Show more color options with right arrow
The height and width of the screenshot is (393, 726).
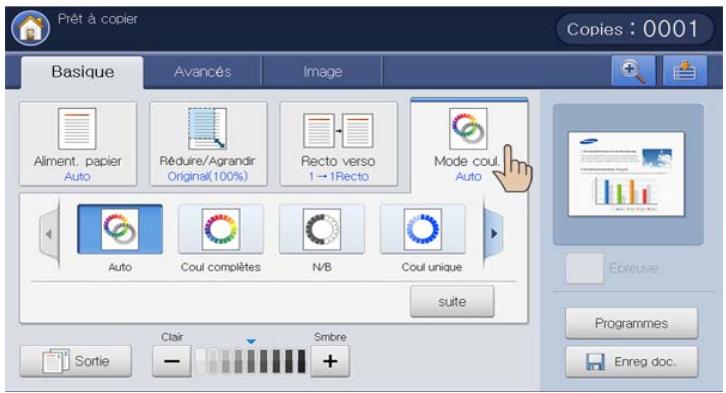(x=493, y=234)
